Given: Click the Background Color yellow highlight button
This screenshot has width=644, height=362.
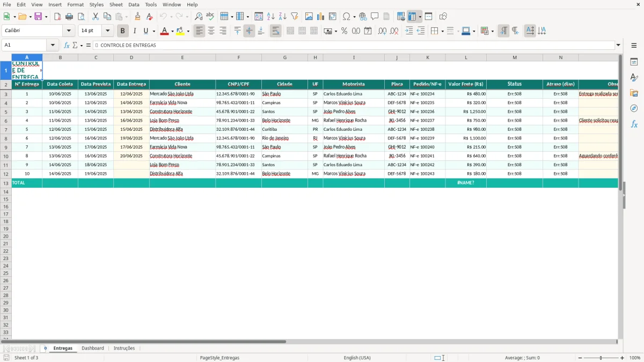Looking at the screenshot, I should (x=180, y=31).
